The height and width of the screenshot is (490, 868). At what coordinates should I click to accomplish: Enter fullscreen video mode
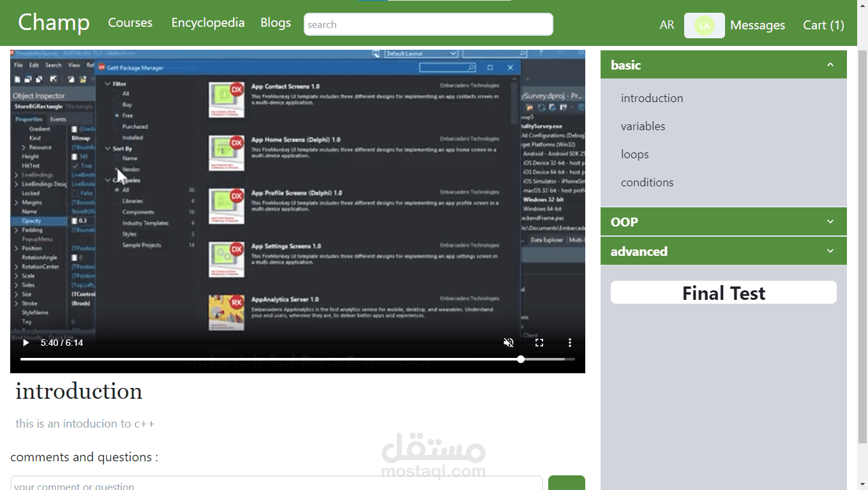(539, 343)
